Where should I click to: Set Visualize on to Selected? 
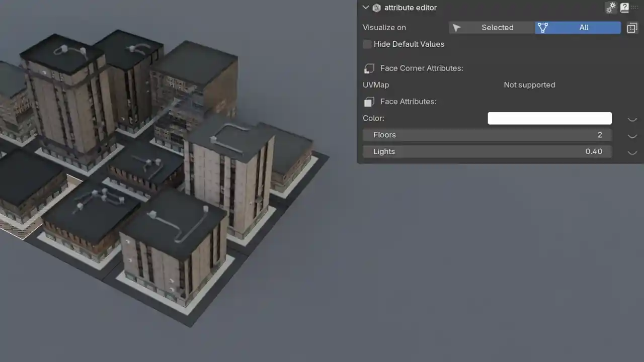coord(492,28)
